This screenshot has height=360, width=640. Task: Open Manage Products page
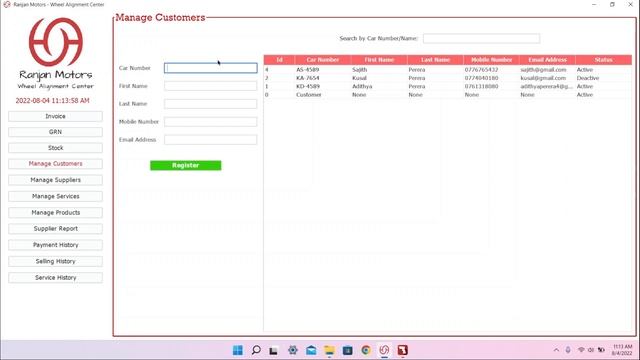point(56,213)
